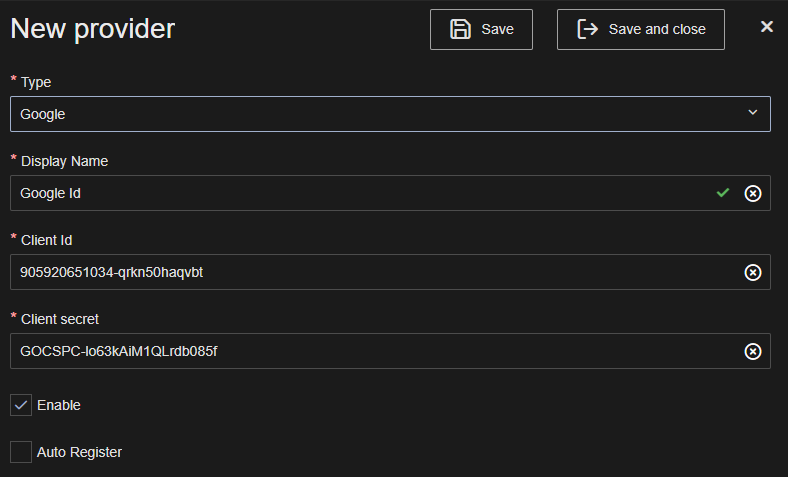Check the Auto Register checkbox
788x477 pixels.
[x=21, y=452]
